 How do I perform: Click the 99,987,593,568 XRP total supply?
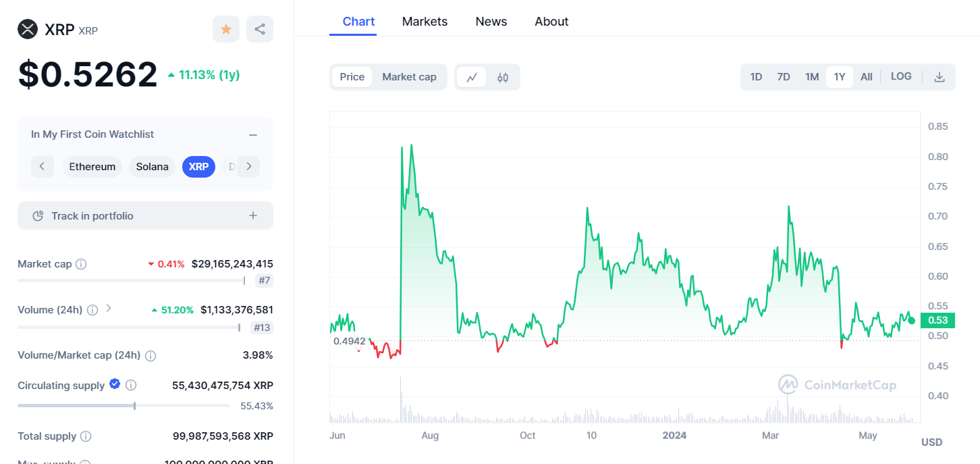point(223,436)
